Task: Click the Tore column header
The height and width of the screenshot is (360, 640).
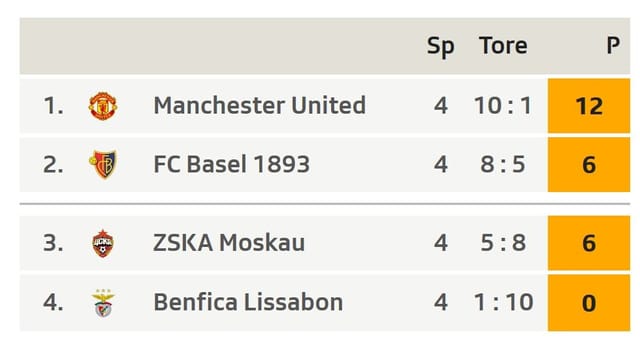Action: (x=503, y=45)
